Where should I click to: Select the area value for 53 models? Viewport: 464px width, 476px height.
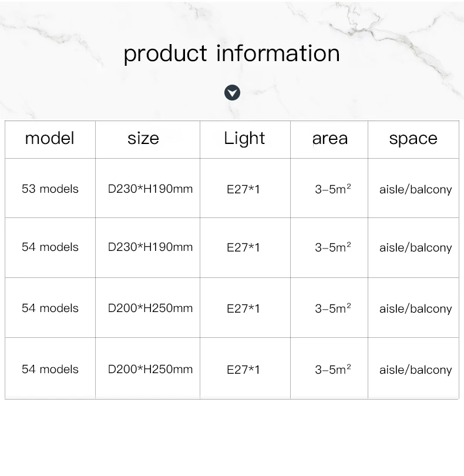tap(332, 189)
